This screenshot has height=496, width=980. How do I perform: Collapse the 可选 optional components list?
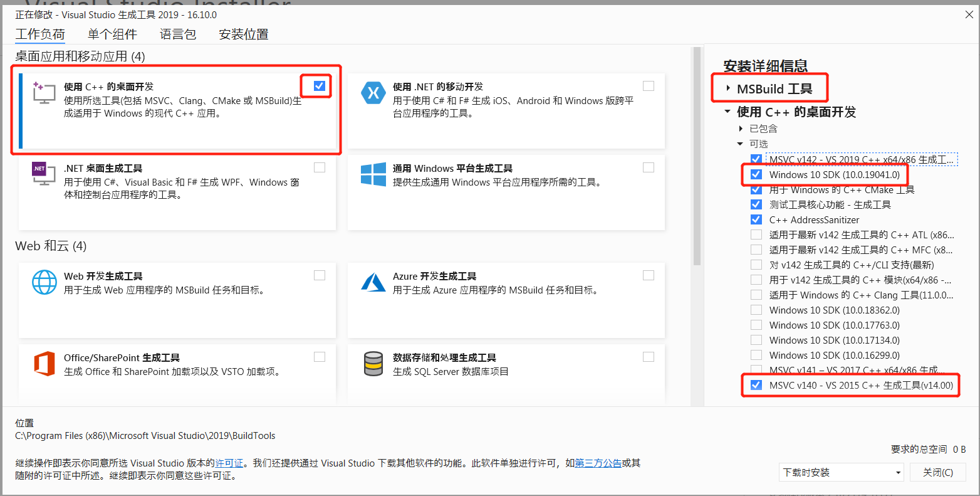coord(741,144)
